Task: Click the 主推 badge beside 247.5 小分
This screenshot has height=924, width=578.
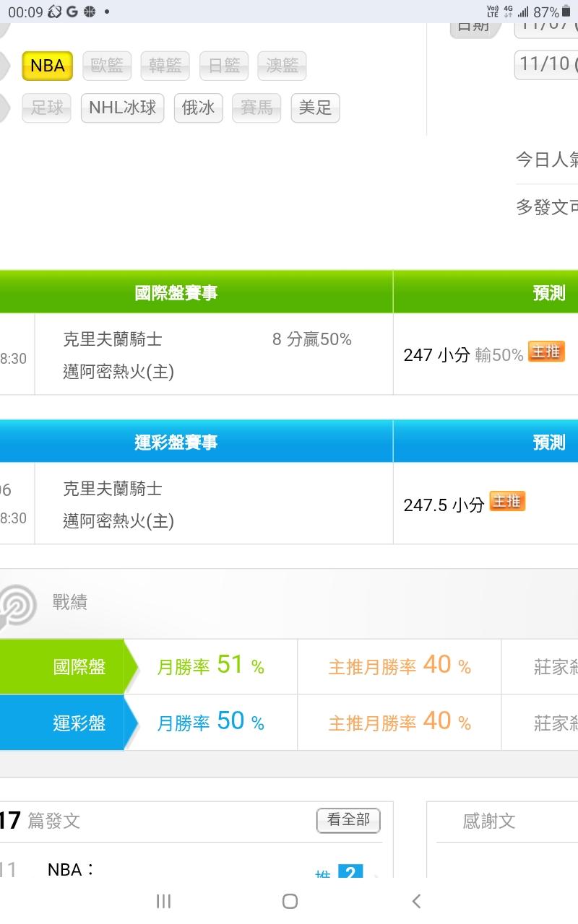Action: 507,501
